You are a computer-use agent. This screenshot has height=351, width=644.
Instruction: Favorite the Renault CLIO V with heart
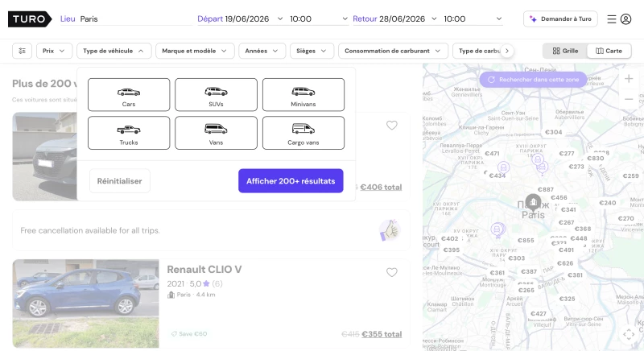[392, 273]
